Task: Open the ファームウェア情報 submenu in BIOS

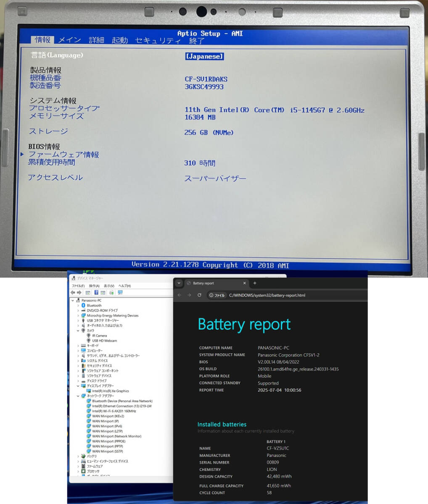Action: pyautogui.click(x=63, y=155)
